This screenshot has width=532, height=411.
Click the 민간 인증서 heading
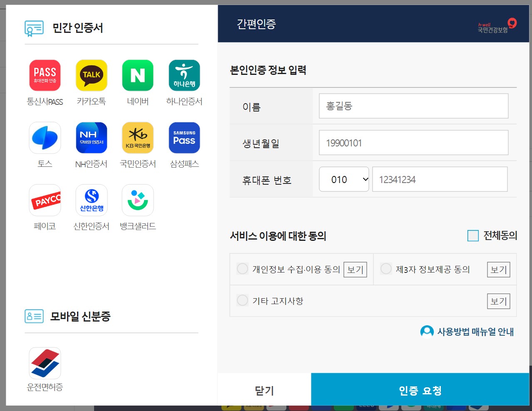(x=77, y=28)
